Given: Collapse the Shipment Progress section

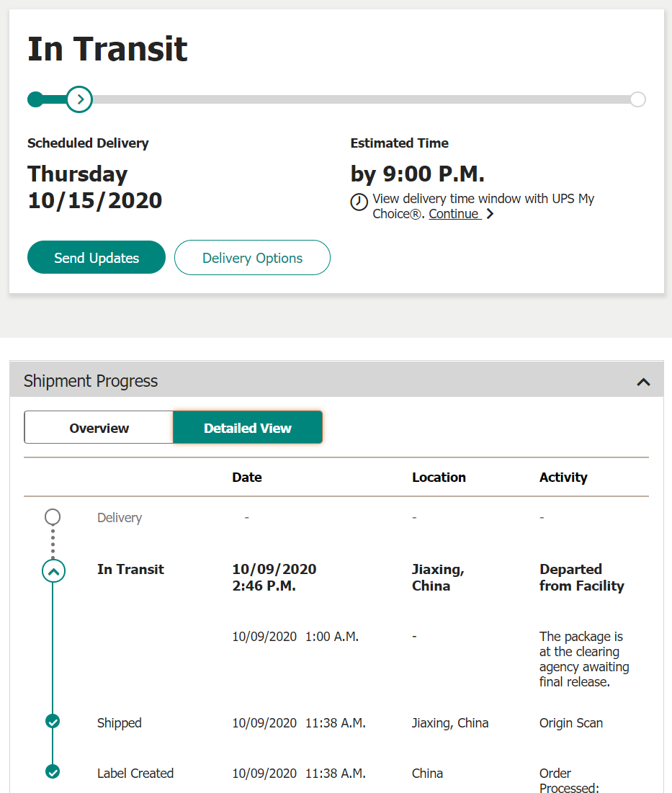Looking at the screenshot, I should [x=643, y=382].
